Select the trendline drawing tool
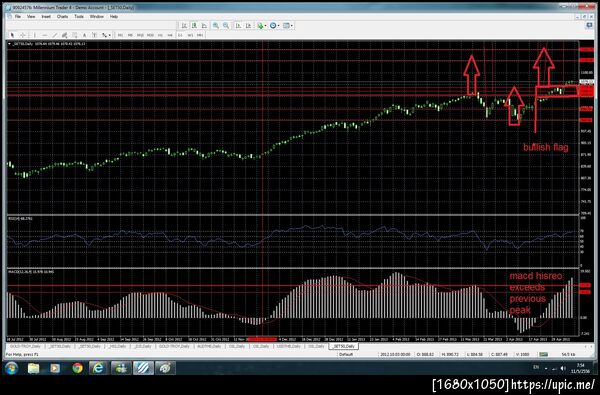This screenshot has height=395, width=600. tap(55, 35)
